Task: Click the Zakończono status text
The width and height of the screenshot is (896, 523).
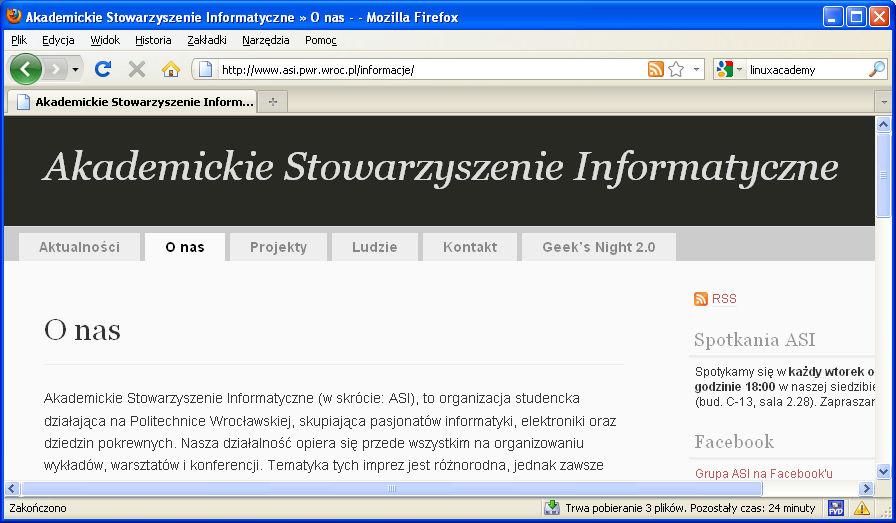Action: [x=38, y=508]
